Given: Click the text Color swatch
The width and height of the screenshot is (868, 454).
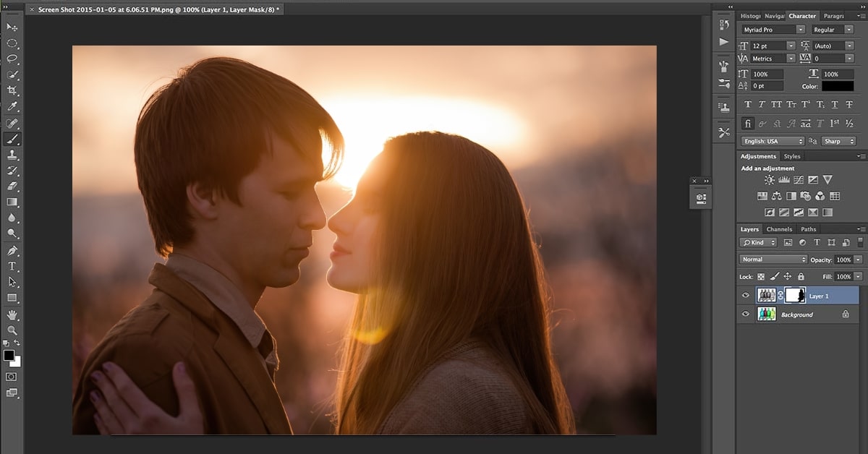Looking at the screenshot, I should (838, 86).
